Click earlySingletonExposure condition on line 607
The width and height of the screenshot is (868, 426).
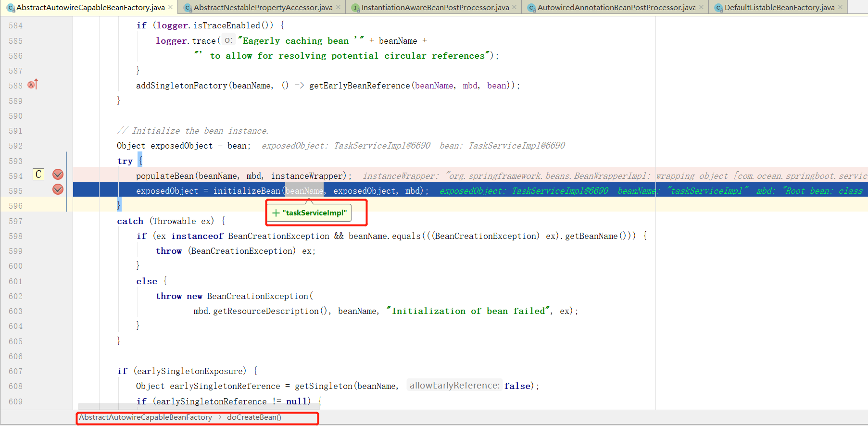189,371
